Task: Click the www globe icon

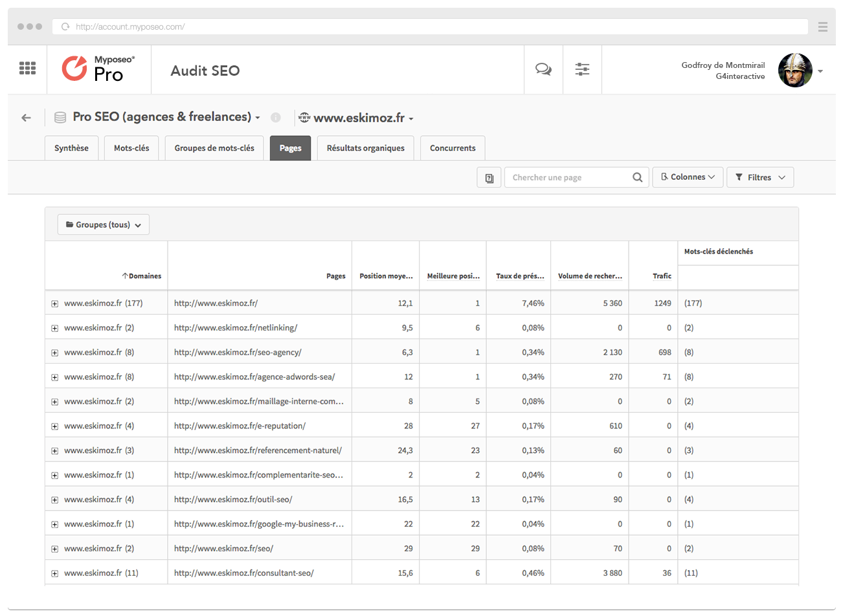Action: (x=304, y=118)
